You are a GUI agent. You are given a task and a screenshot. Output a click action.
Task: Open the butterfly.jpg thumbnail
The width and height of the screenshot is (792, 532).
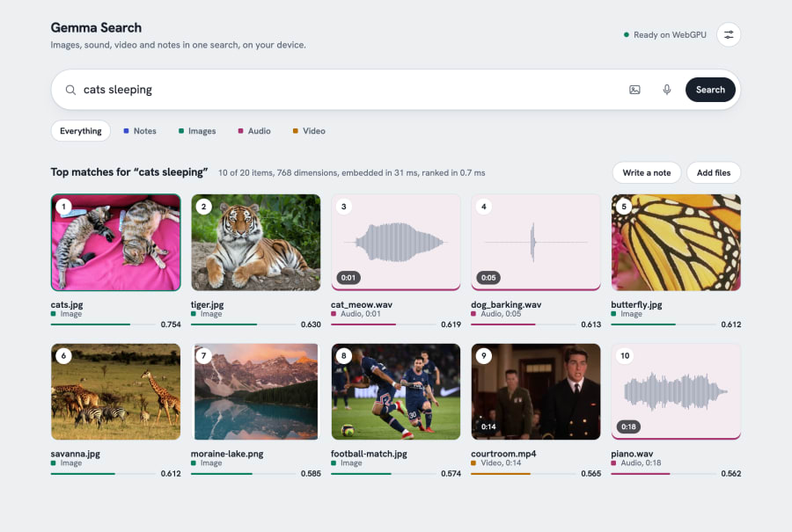coord(676,243)
